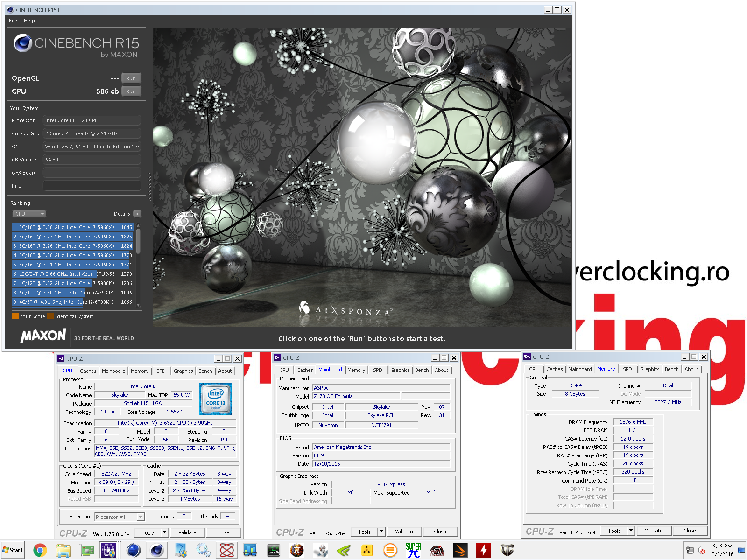Click the green graphics card taskbar icon

[87, 551]
